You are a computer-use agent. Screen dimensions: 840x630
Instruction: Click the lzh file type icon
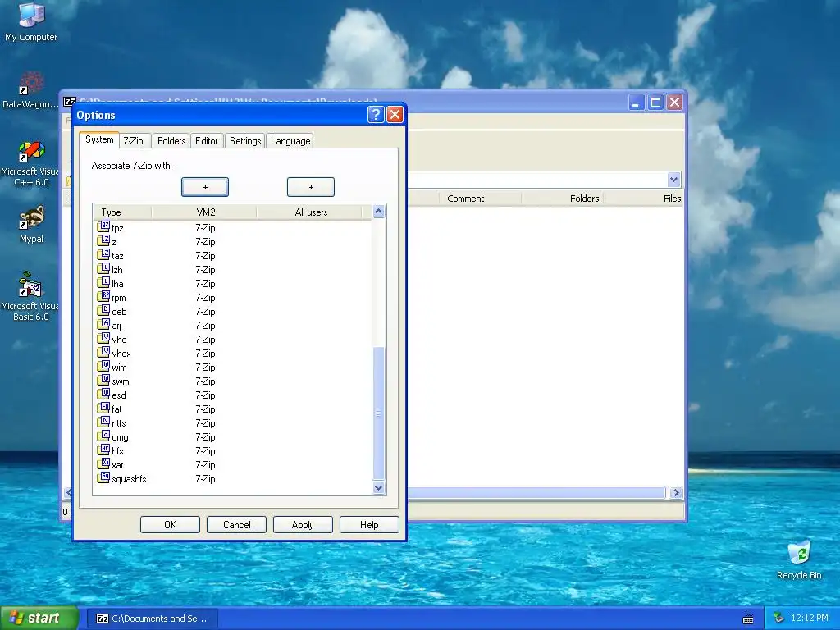pos(103,269)
